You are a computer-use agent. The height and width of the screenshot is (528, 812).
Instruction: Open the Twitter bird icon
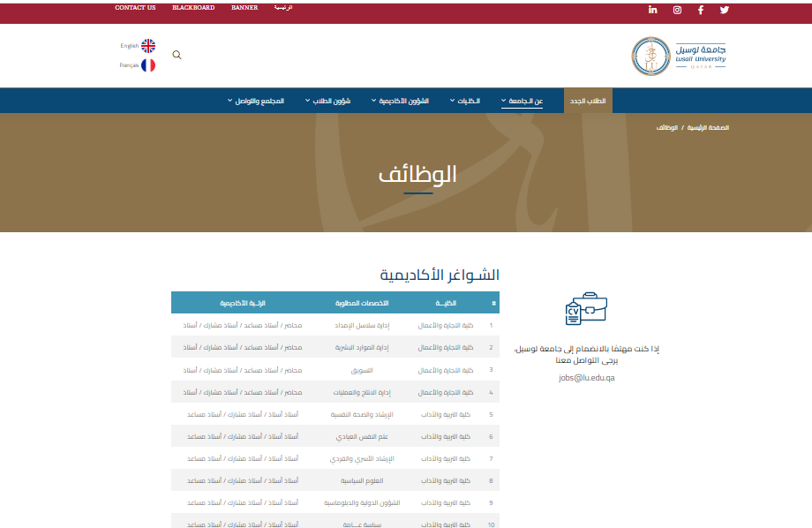[x=725, y=10]
